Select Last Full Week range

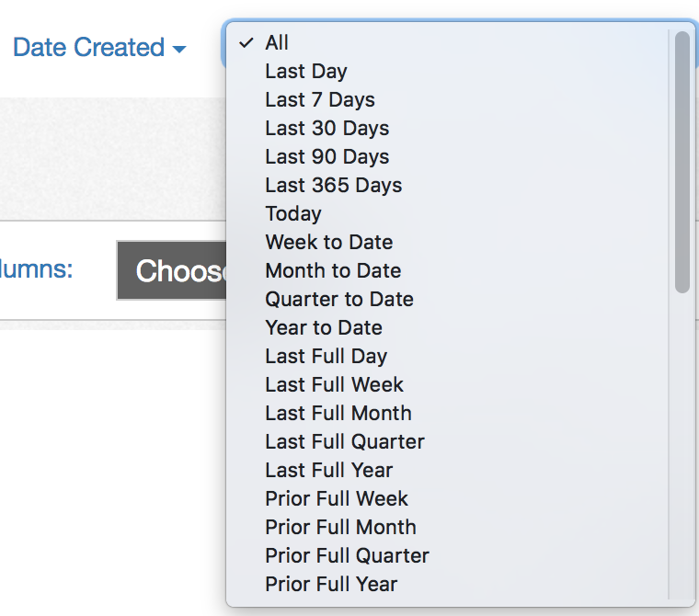[335, 384]
